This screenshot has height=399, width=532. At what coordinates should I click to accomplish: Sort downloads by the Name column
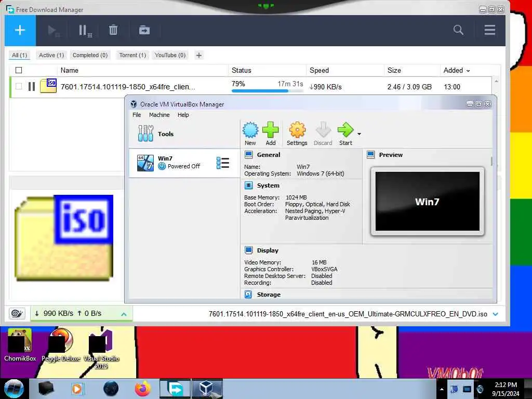[x=70, y=70]
